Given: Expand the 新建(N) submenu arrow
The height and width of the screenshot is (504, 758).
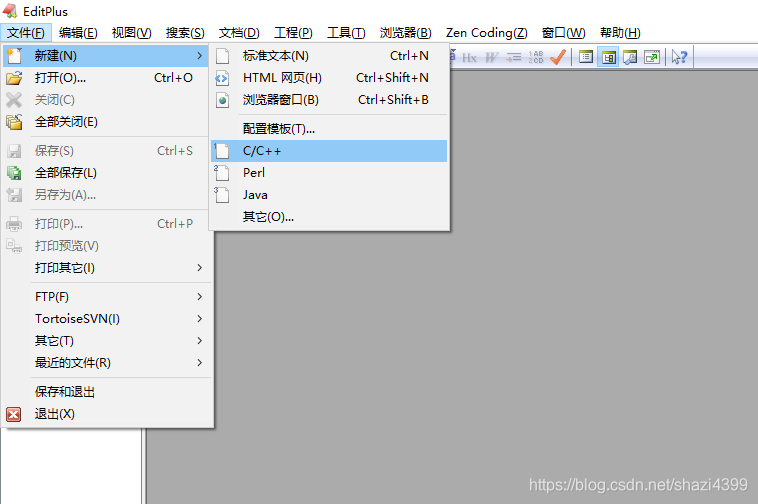Looking at the screenshot, I should 200,56.
